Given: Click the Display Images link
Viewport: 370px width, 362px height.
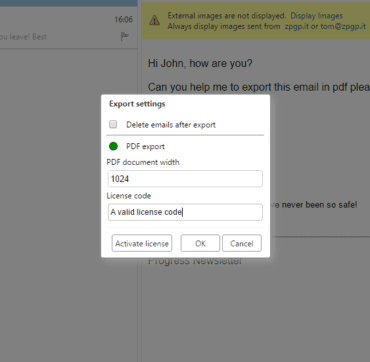Looking at the screenshot, I should 316,16.
